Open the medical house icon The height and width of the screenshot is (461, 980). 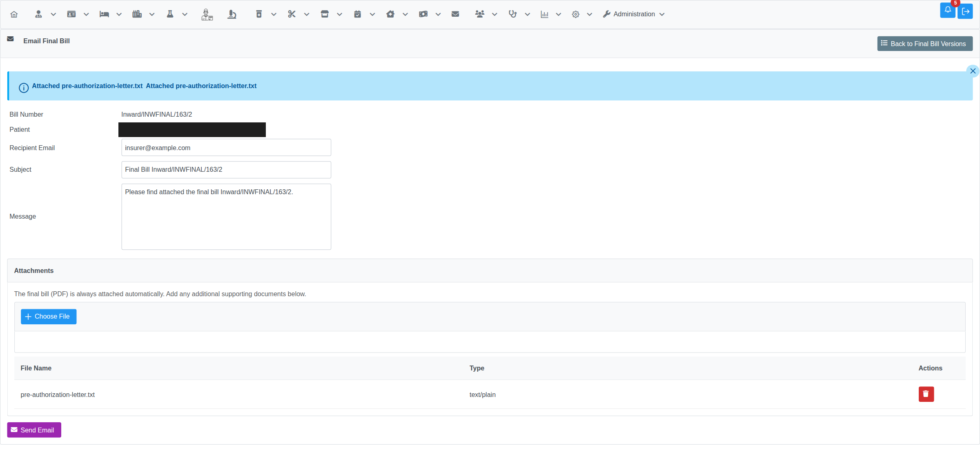390,14
